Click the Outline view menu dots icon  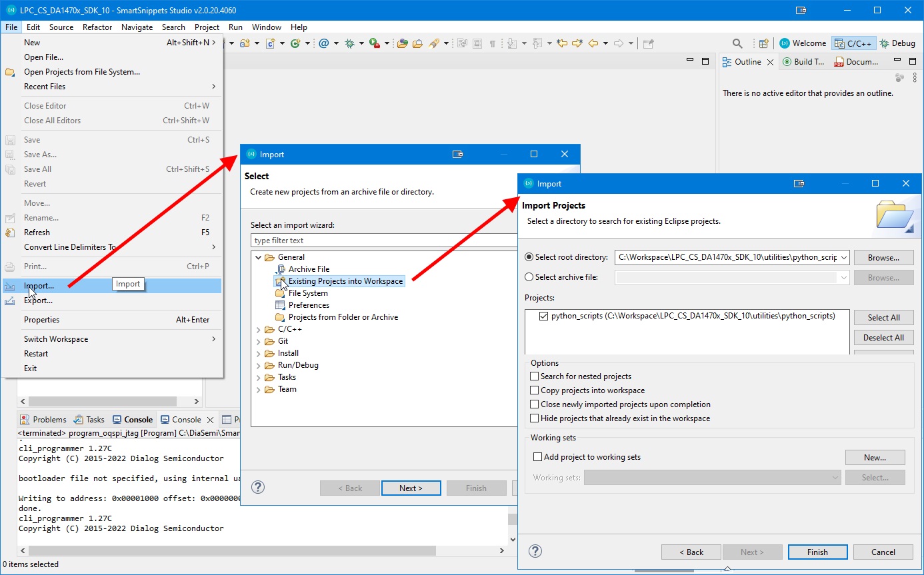pyautogui.click(x=915, y=77)
